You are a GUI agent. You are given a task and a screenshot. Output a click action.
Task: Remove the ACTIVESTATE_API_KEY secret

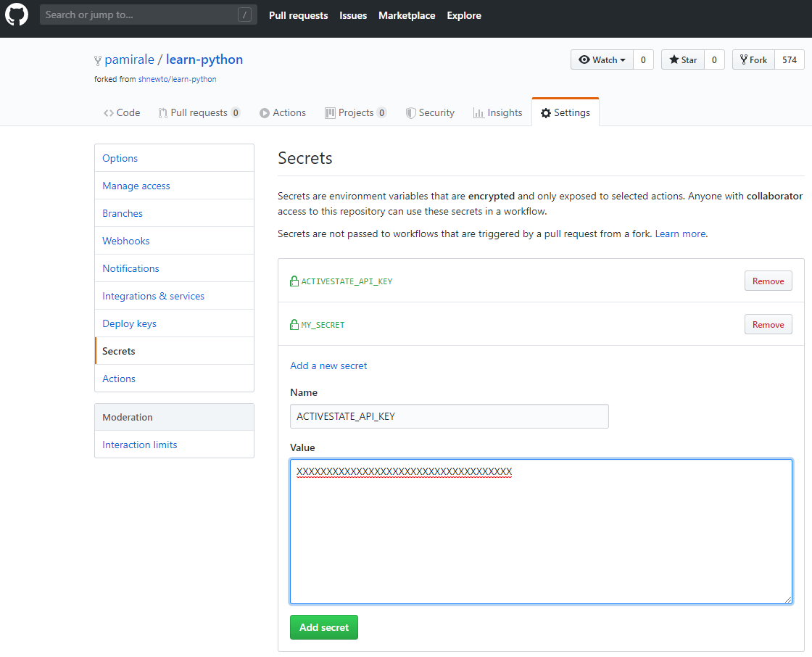pyautogui.click(x=768, y=281)
